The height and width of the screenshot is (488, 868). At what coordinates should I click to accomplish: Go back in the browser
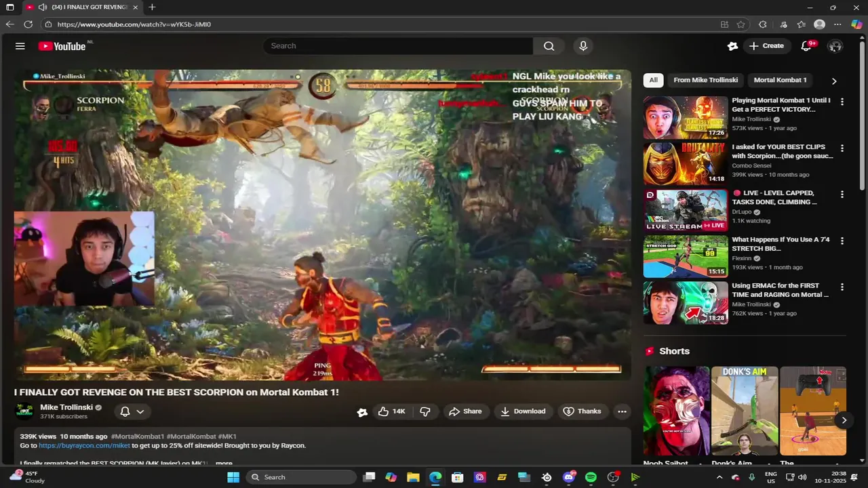pyautogui.click(x=9, y=24)
